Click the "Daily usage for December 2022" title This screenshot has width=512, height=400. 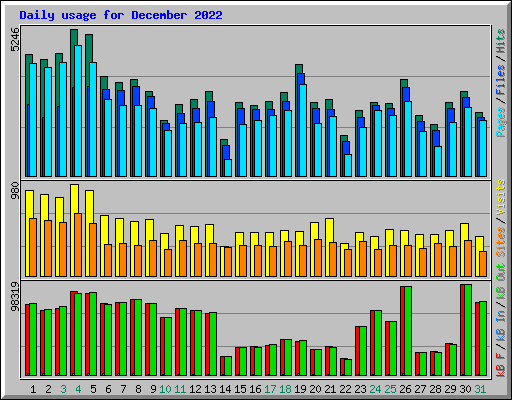[x=121, y=15]
